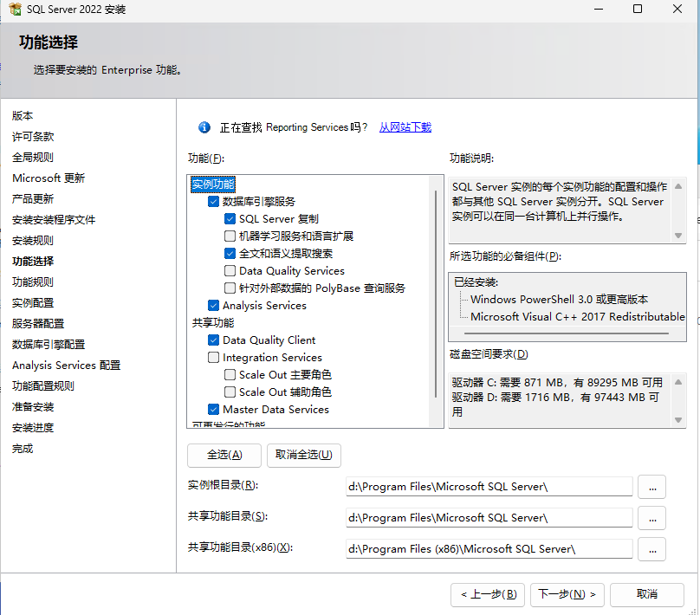Image resolution: width=700 pixels, height=615 pixels.
Task: Maximize the SQL Server 2022 安装 window
Action: coord(638,9)
